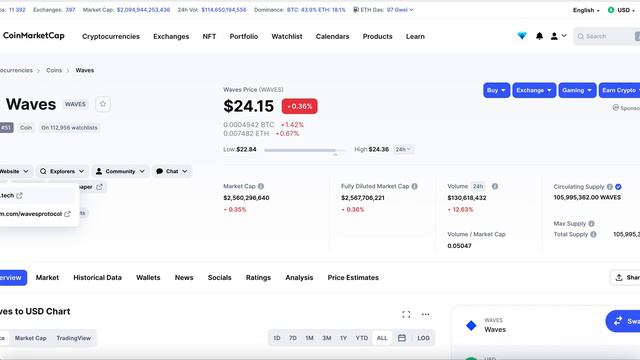Open chart fullscreen icon
The width and height of the screenshot is (640, 360).
406,314
